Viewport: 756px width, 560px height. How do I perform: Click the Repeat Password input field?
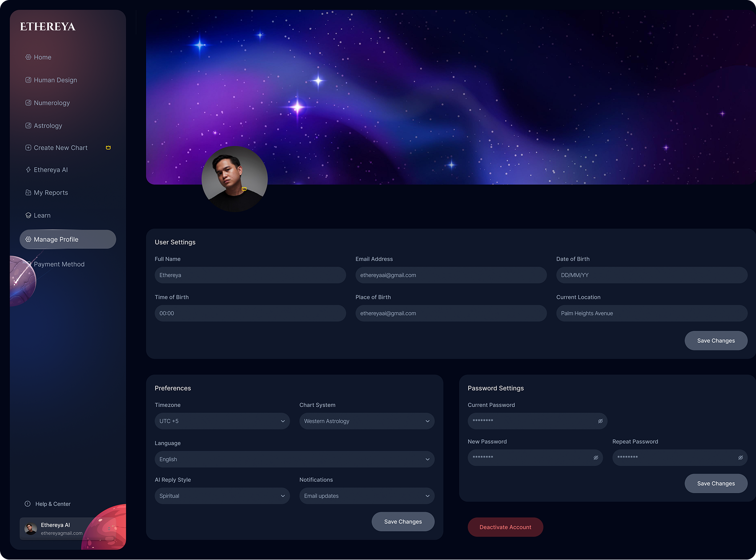[680, 458]
